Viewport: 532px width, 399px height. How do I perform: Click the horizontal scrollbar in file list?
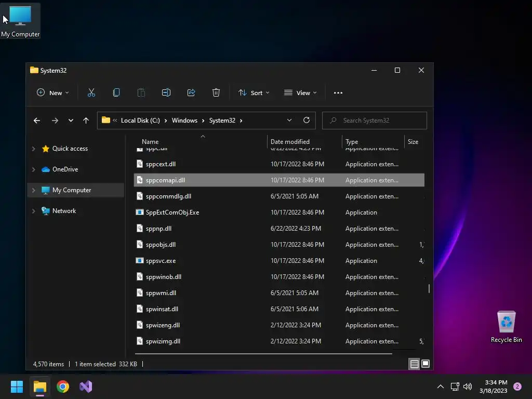pyautogui.click(x=263, y=353)
